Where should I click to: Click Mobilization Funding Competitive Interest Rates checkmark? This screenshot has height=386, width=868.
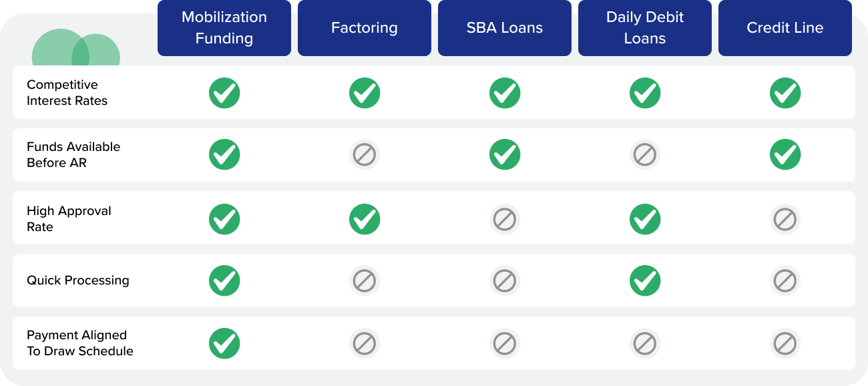pyautogui.click(x=224, y=93)
